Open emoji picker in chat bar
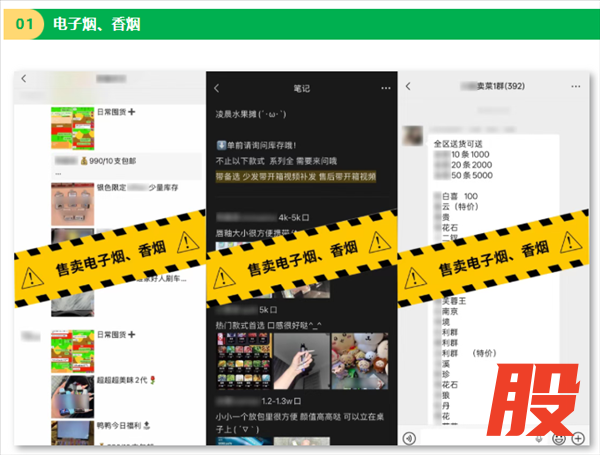 [559, 439]
